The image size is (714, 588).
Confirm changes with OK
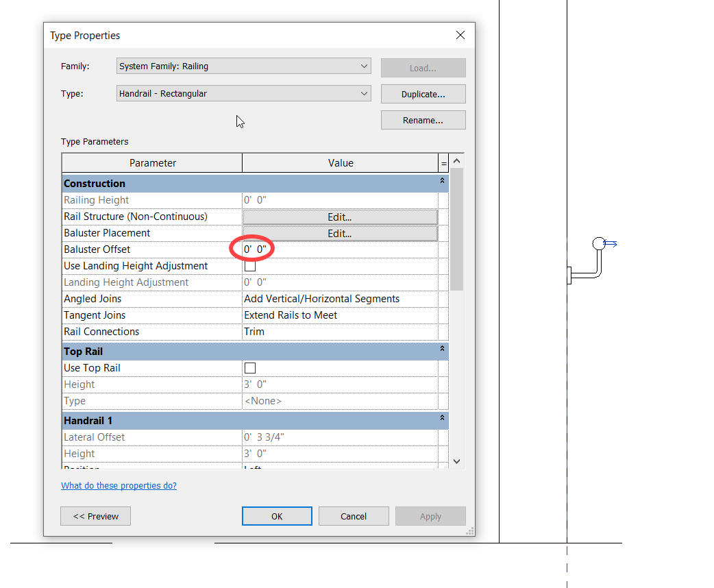(277, 516)
